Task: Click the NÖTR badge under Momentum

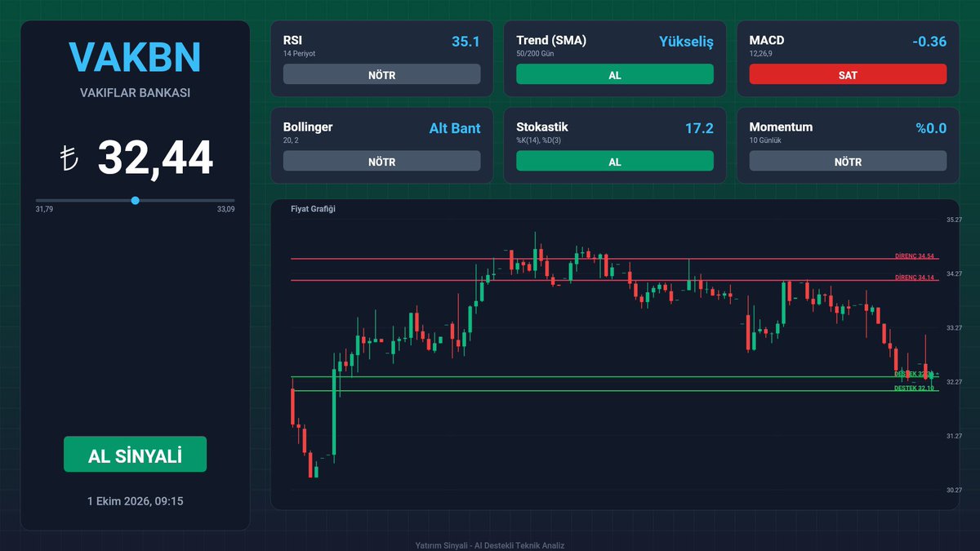Action: [848, 162]
